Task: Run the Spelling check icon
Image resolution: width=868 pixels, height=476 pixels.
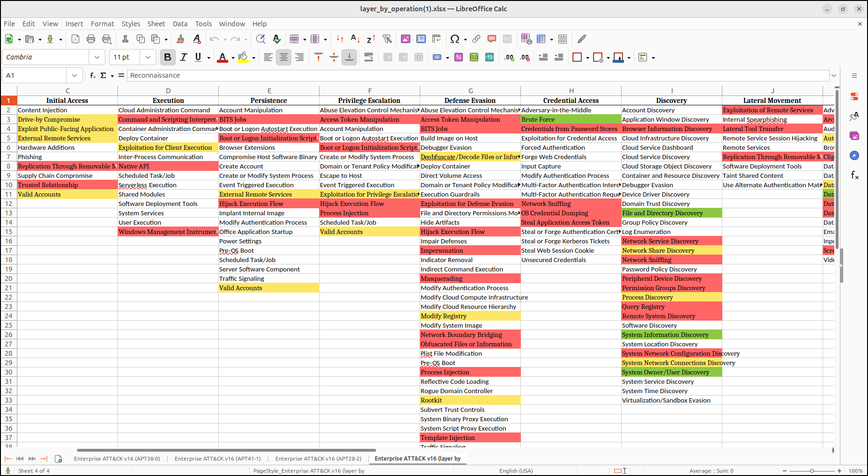Action: [277, 39]
